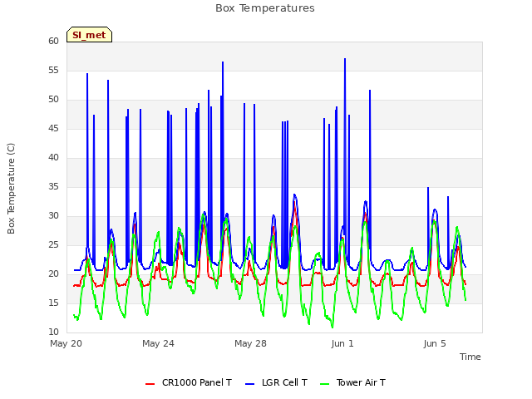Click the 35 y-axis tick label
This screenshot has height=399, width=532.
pos(53,186)
